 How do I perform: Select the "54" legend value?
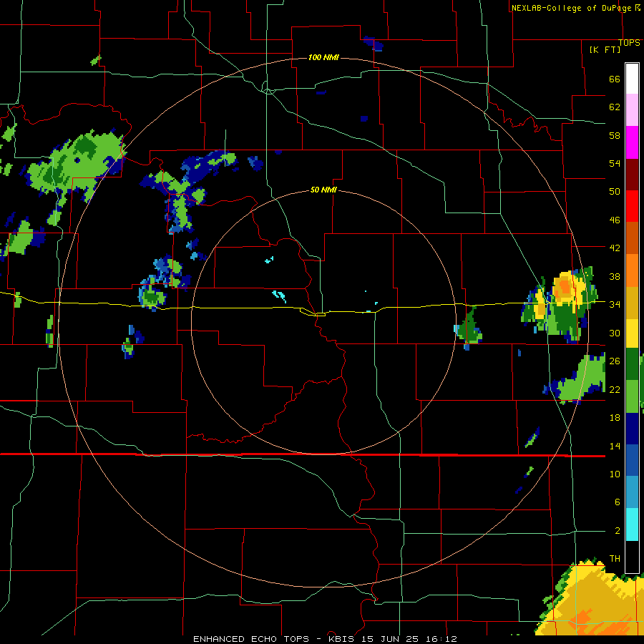pos(615,163)
